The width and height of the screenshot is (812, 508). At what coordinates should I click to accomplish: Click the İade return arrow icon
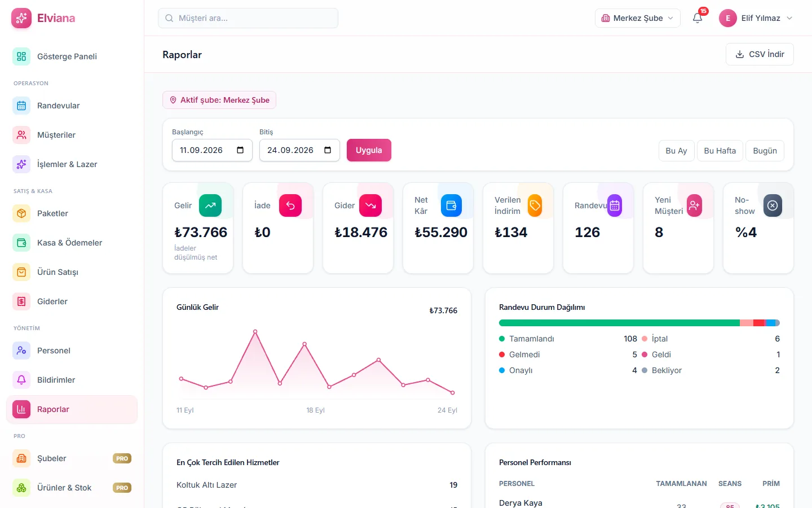(290, 205)
